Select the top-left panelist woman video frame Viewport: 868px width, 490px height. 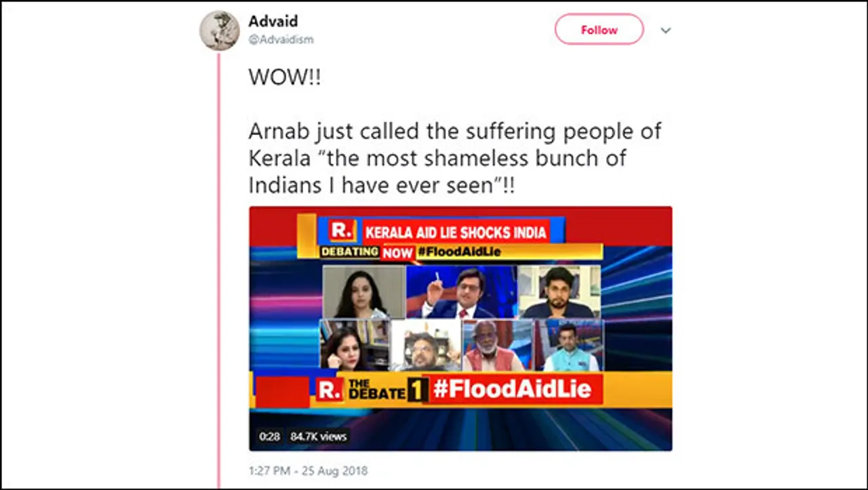363,291
